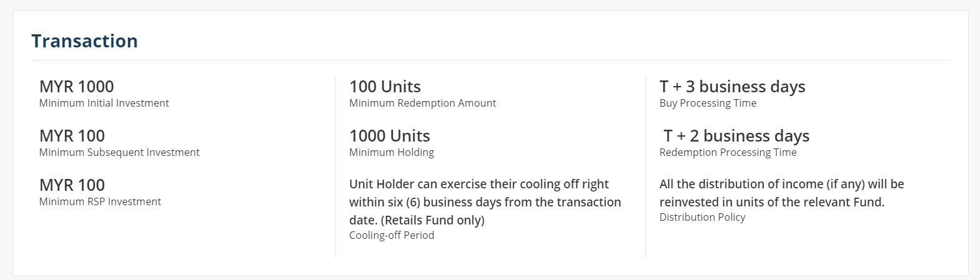Click the T + 3 business days value
The image size is (980, 280).
pyautogui.click(x=732, y=87)
